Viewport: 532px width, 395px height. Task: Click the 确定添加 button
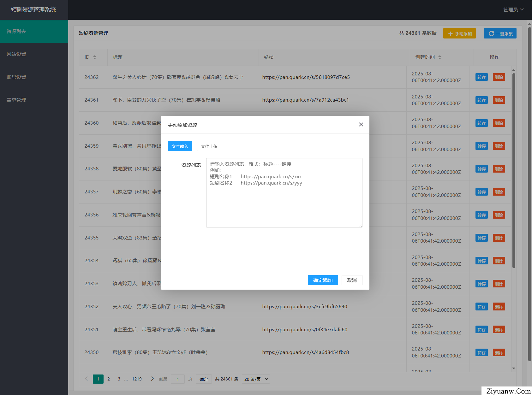(323, 280)
